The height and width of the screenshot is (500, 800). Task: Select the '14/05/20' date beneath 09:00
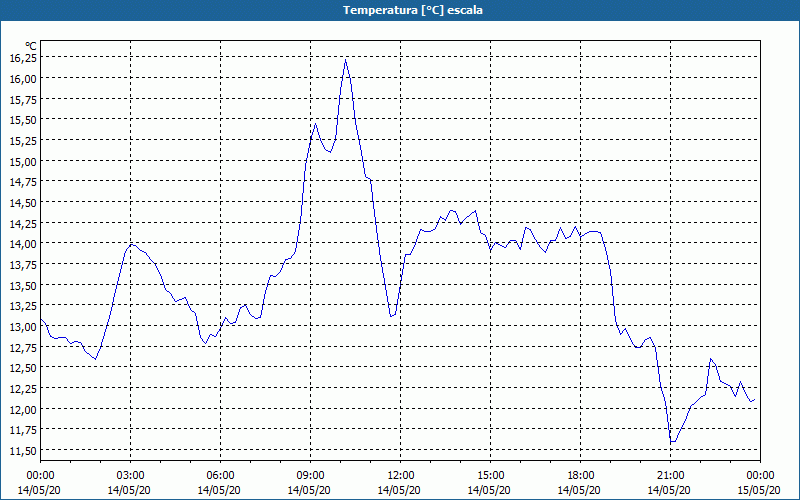[309, 490]
